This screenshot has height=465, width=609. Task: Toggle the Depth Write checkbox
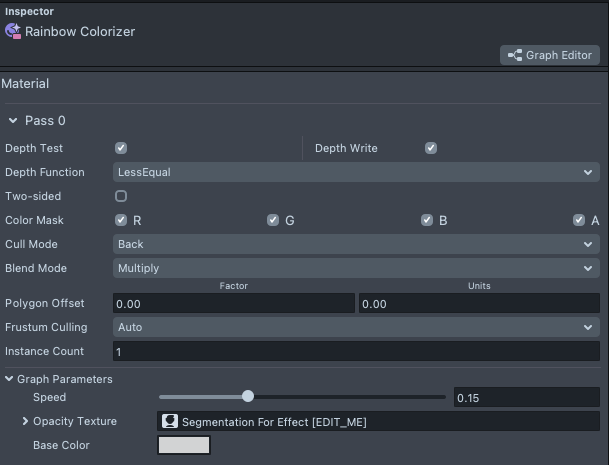click(431, 148)
